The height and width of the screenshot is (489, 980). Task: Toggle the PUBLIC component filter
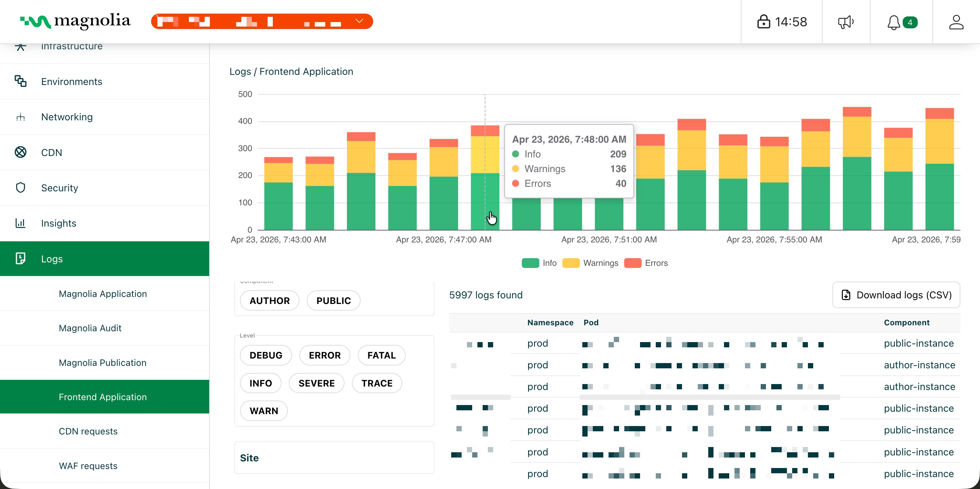[333, 300]
